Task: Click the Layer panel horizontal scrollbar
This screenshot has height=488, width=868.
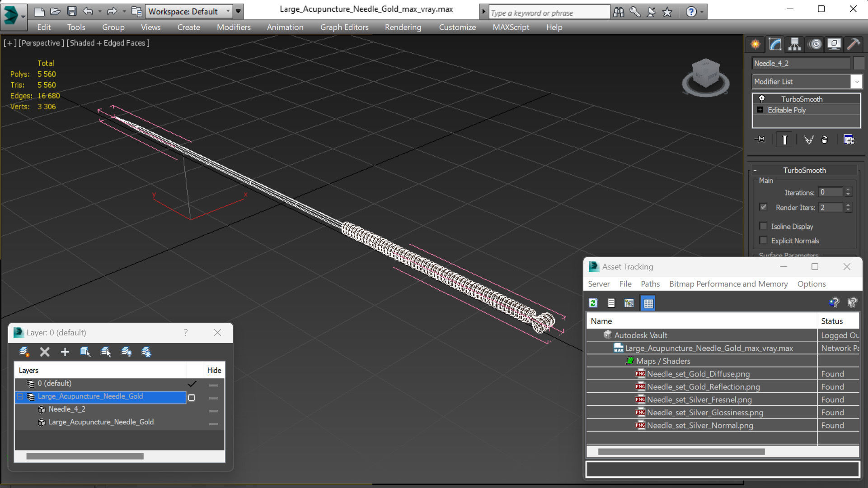Action: coord(85,456)
